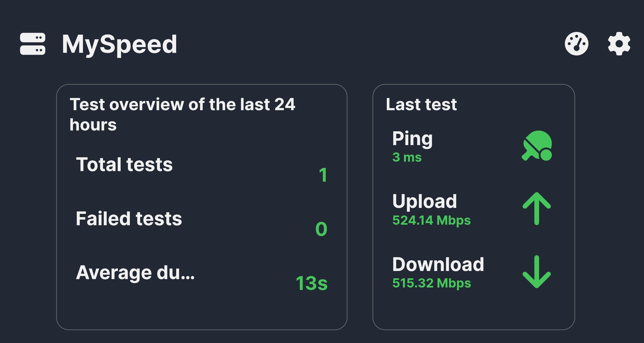The height and width of the screenshot is (343, 644).
Task: Click the 13s average duration value
Action: (311, 283)
